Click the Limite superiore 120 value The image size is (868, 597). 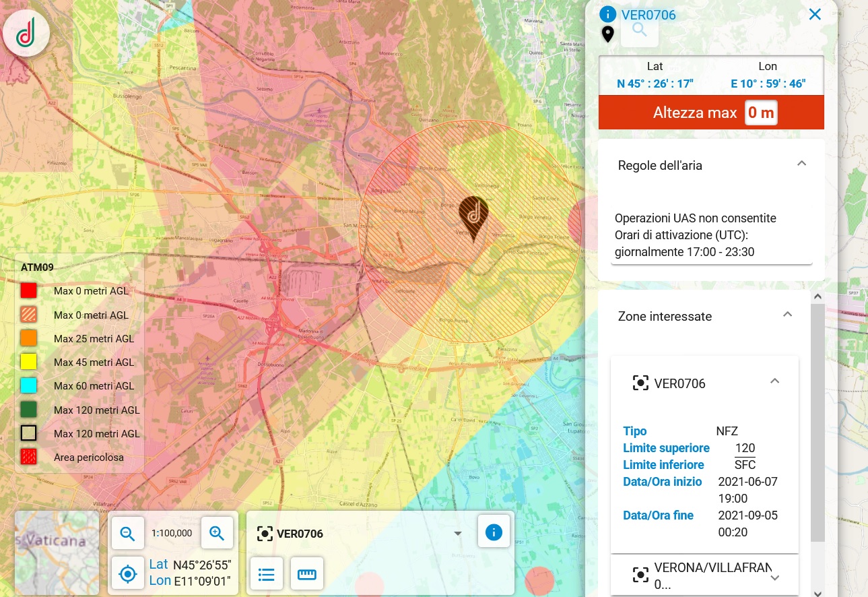coord(745,448)
